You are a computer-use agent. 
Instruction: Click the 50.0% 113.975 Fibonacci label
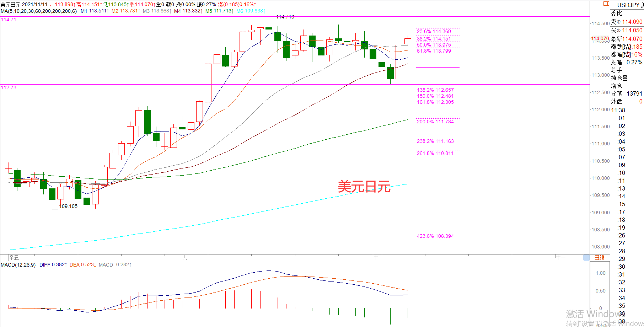coord(434,45)
